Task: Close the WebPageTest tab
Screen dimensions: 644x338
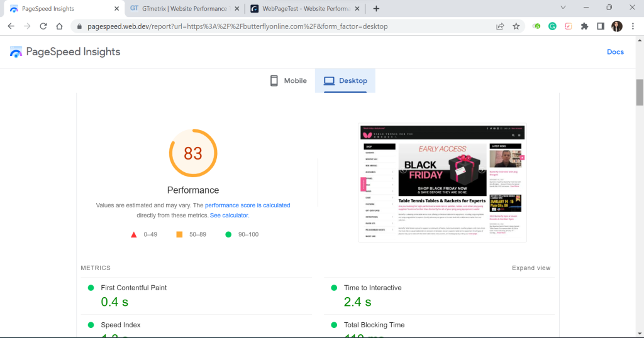Action: tap(357, 9)
